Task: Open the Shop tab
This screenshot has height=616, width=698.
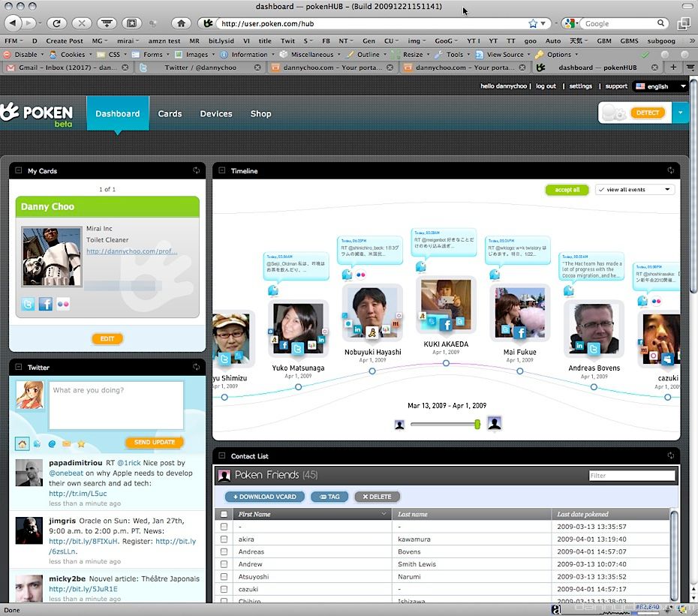Action: pos(260,114)
